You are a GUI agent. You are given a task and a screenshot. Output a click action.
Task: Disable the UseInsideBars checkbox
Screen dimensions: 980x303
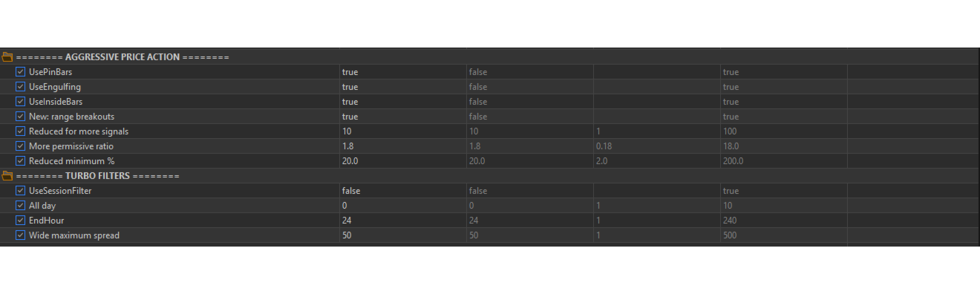pos(20,102)
